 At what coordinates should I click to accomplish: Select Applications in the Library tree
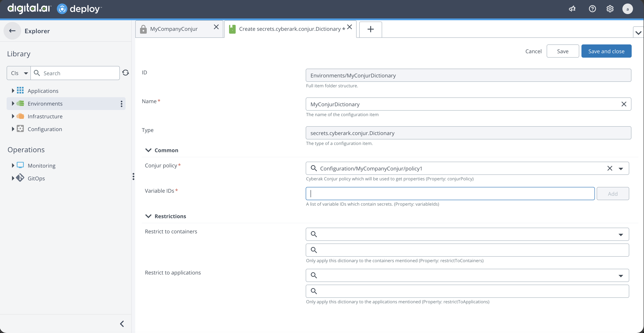pyautogui.click(x=43, y=91)
